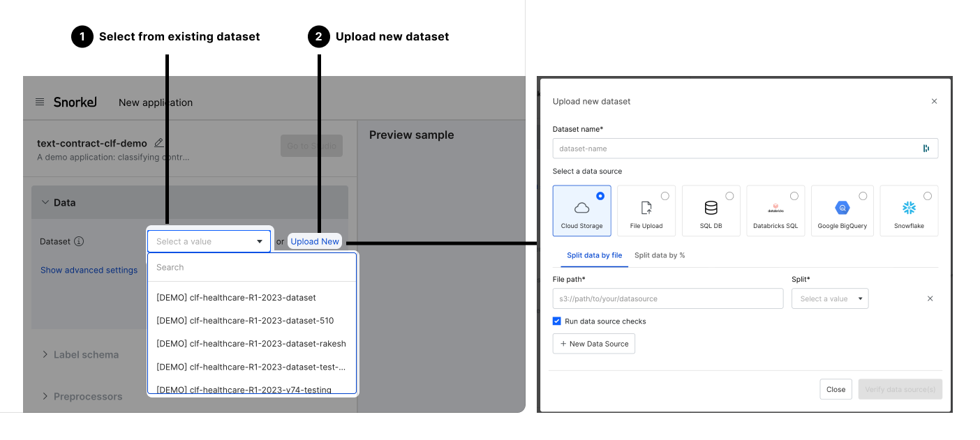Screen dimensions: 980x440
Task: Click the Databricks SQL logo icon
Action: pyautogui.click(x=775, y=208)
